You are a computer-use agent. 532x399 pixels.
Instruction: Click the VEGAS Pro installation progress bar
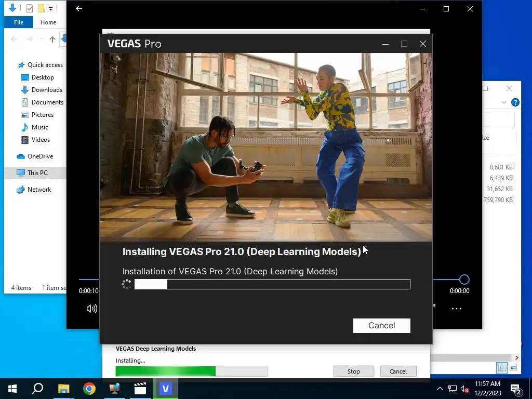tap(272, 284)
